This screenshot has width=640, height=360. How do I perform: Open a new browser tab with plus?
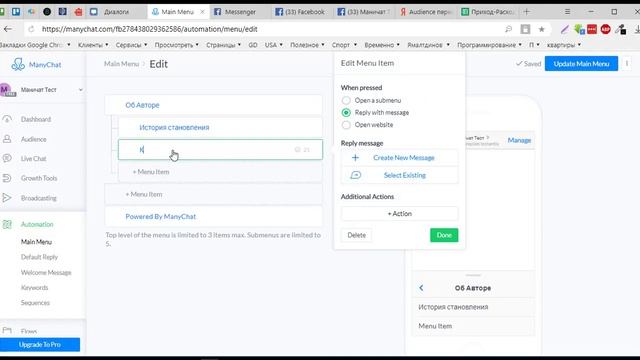[x=527, y=12]
